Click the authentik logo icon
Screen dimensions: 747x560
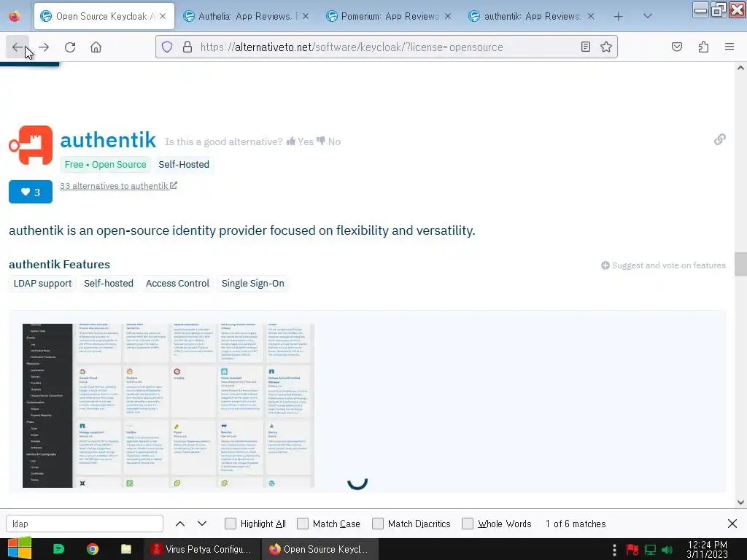pos(31,145)
